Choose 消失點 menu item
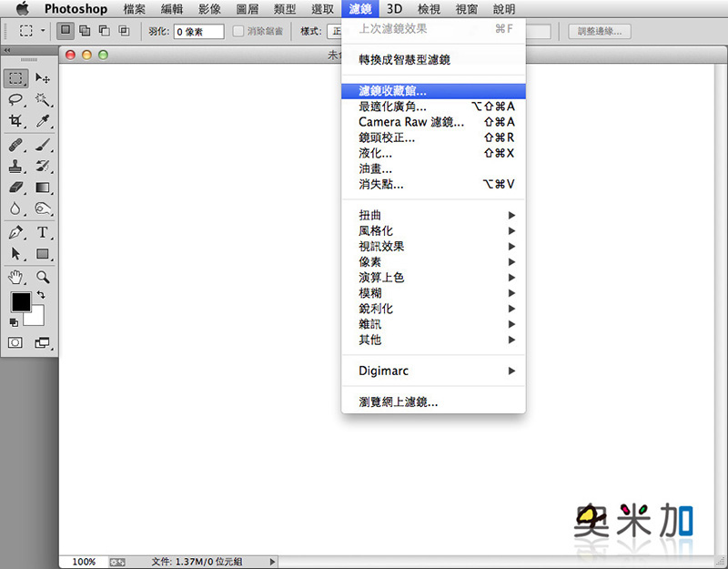The image size is (728, 569). tap(434, 184)
